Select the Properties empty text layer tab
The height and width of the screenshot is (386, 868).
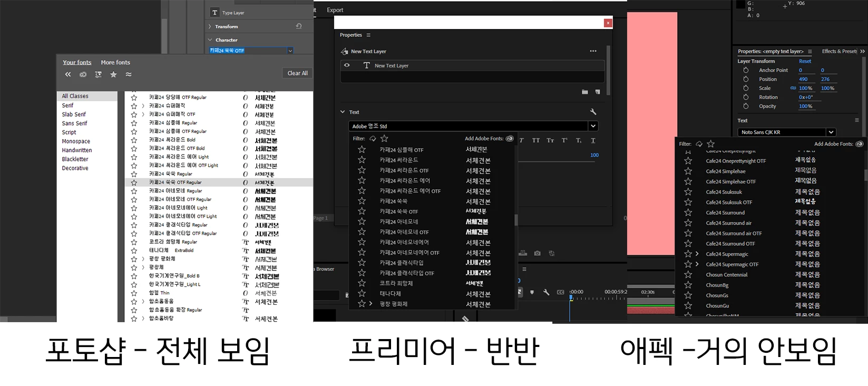coord(771,51)
